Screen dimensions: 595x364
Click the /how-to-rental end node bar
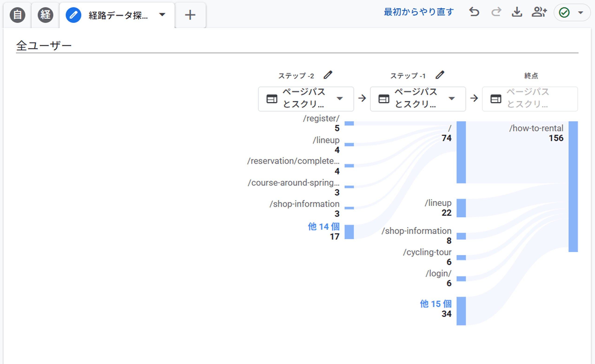(573, 186)
